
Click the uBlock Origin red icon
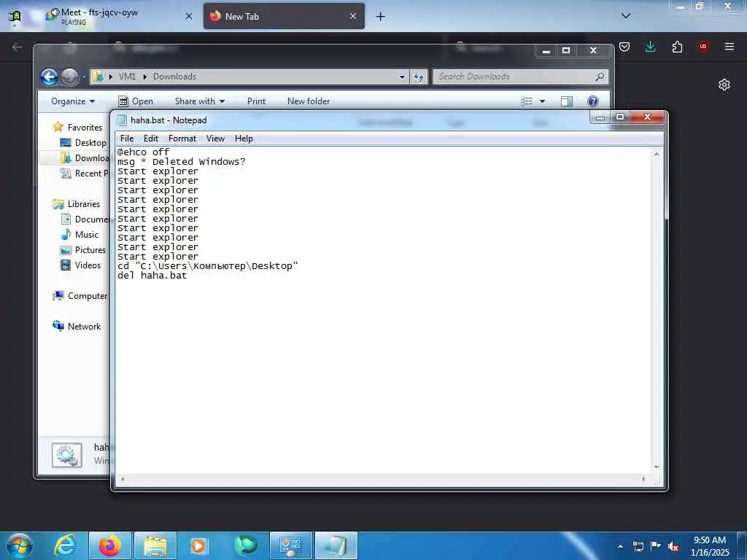point(703,47)
